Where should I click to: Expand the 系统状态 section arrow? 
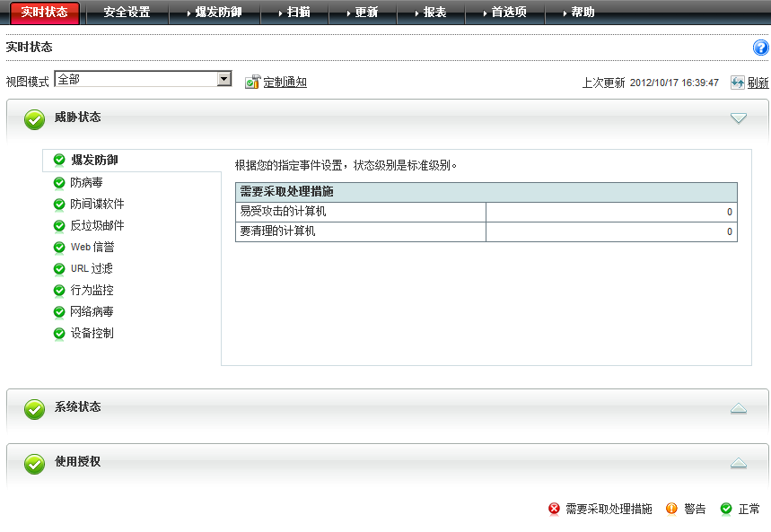(738, 408)
